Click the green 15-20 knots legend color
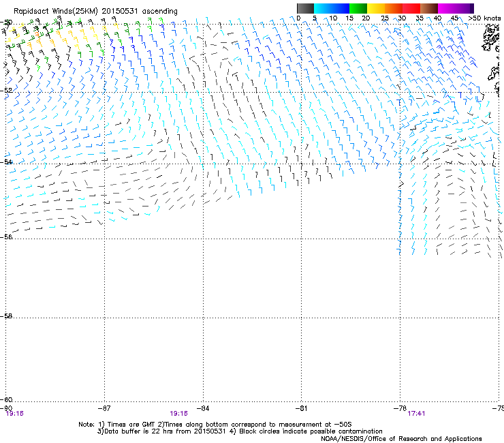Image resolution: width=504 pixels, height=443 pixels. point(358,8)
